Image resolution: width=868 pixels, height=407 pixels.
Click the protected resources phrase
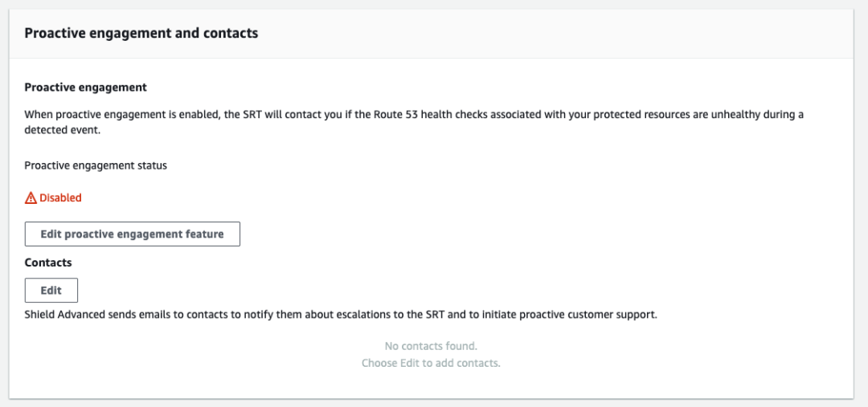[x=603, y=115]
